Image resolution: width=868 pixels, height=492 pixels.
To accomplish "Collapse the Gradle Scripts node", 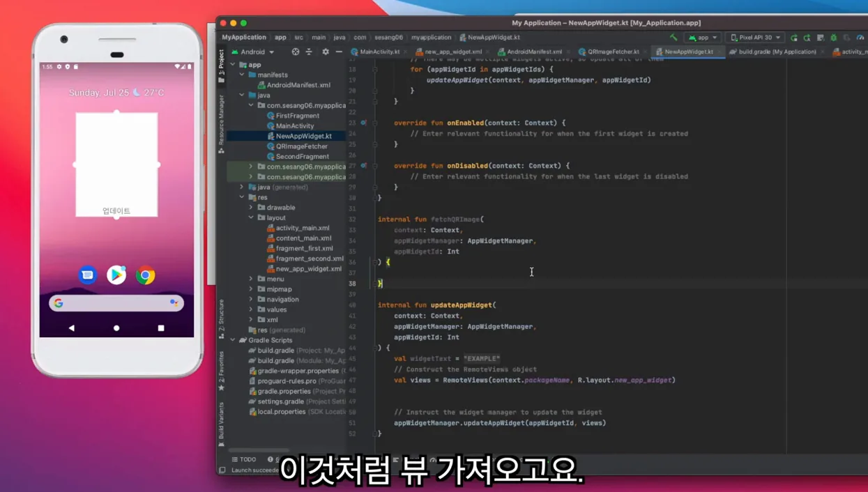I will (234, 340).
